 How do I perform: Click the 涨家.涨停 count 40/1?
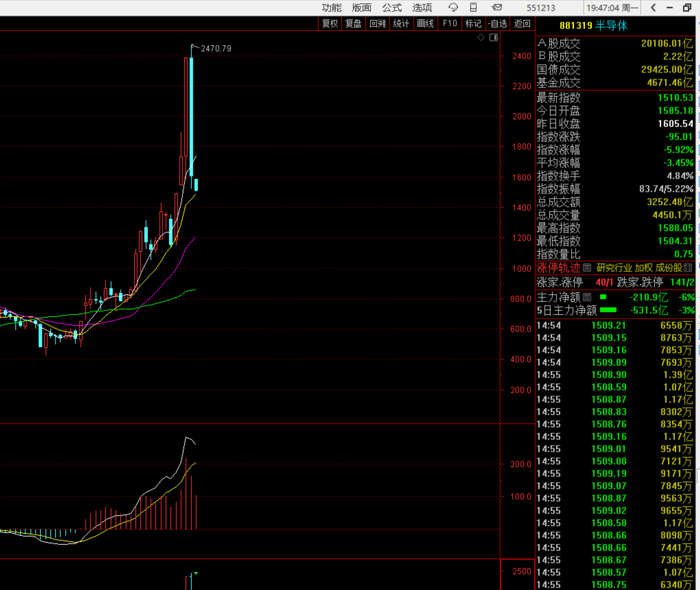(604, 282)
